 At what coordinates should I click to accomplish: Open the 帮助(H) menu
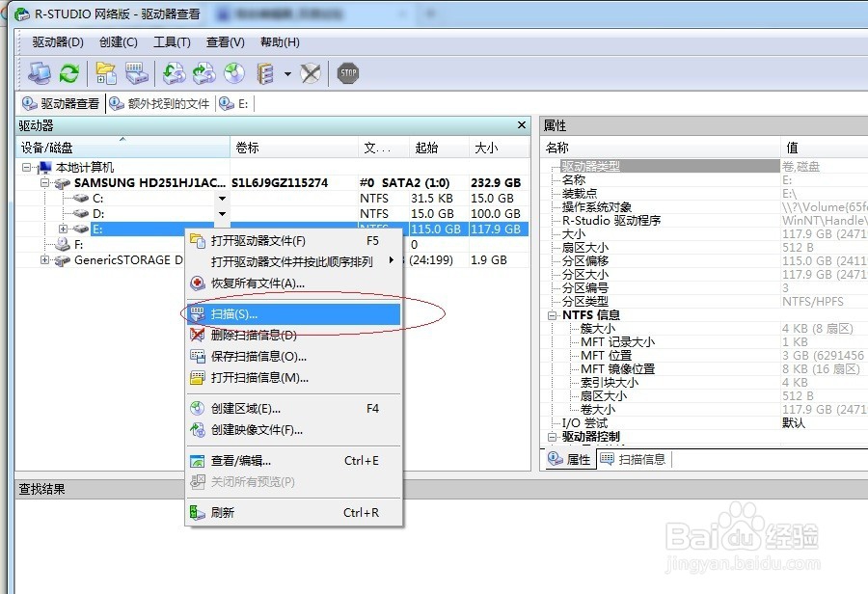(280, 42)
